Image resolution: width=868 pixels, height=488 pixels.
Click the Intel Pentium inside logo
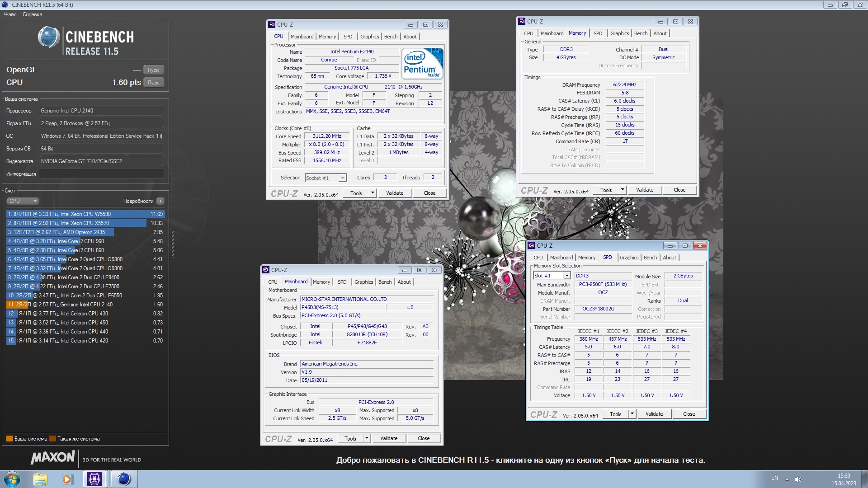click(422, 63)
